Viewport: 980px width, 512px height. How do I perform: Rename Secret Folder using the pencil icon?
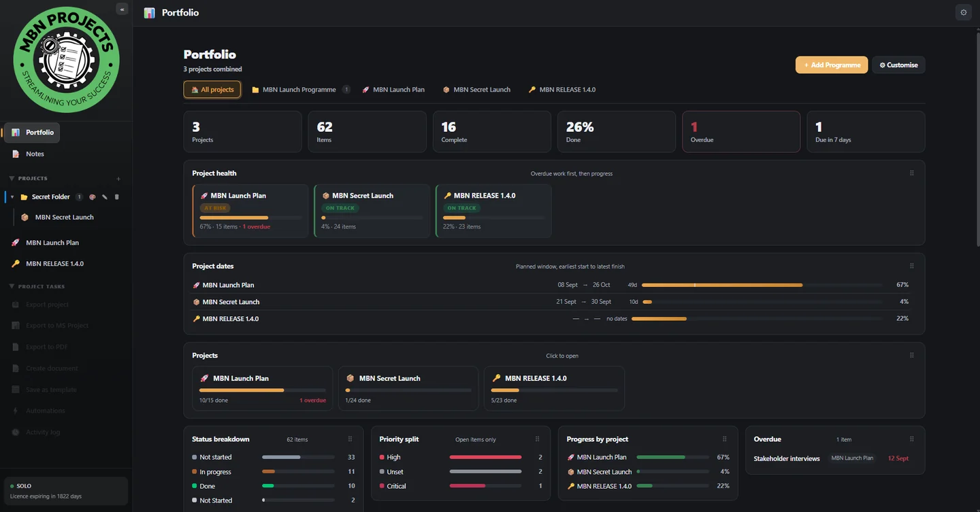tap(105, 197)
